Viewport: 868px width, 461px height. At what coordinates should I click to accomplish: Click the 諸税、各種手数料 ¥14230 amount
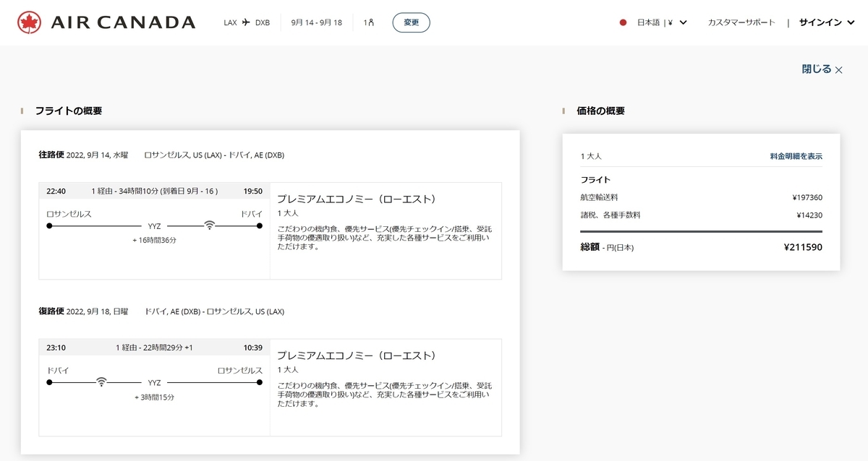point(809,215)
